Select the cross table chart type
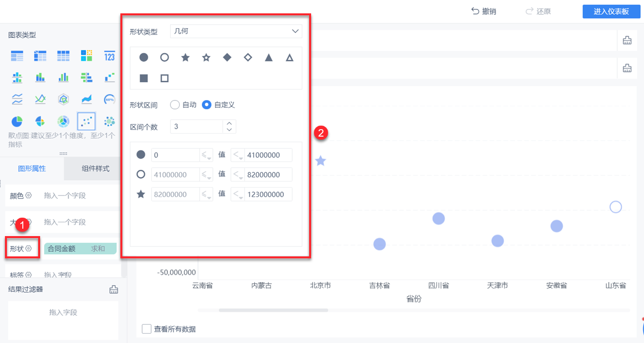 pos(40,56)
